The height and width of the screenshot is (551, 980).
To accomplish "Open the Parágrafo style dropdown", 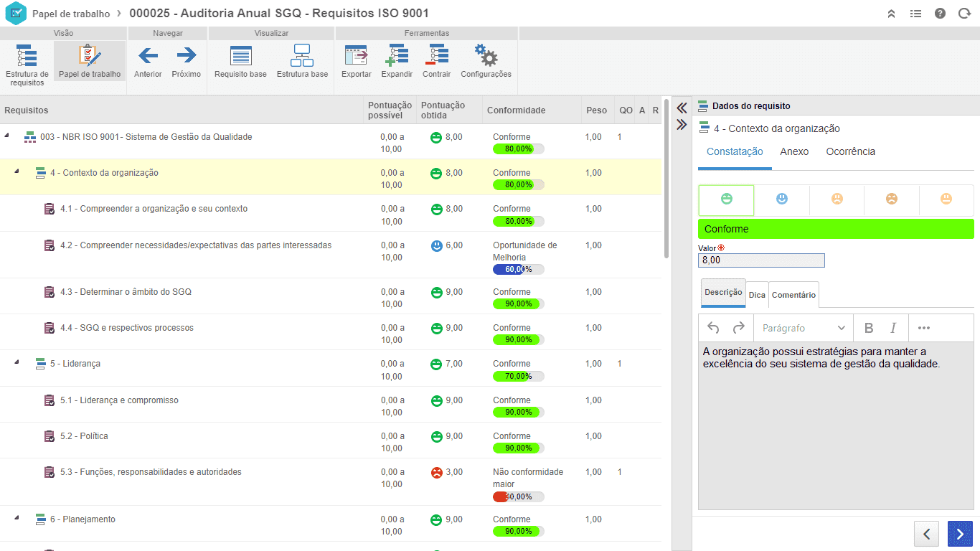I will pyautogui.click(x=804, y=328).
